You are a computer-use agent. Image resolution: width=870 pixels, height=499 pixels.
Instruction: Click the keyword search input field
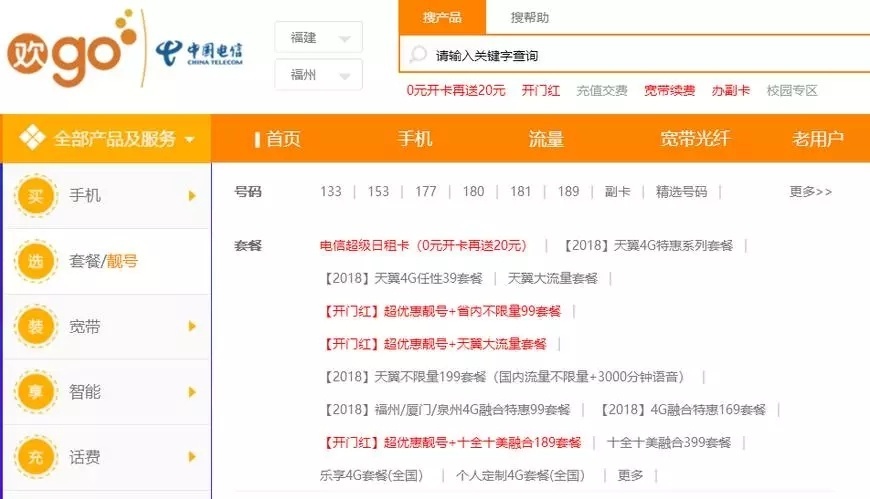(634, 54)
